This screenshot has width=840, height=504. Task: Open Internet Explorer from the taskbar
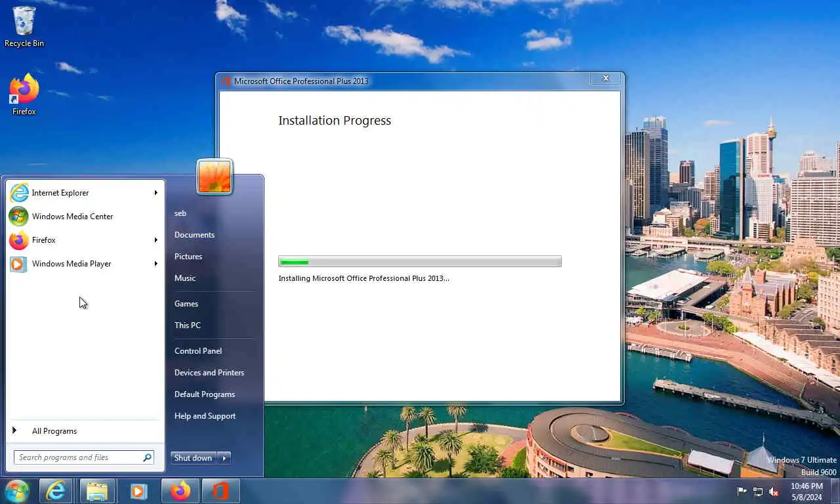(56, 491)
